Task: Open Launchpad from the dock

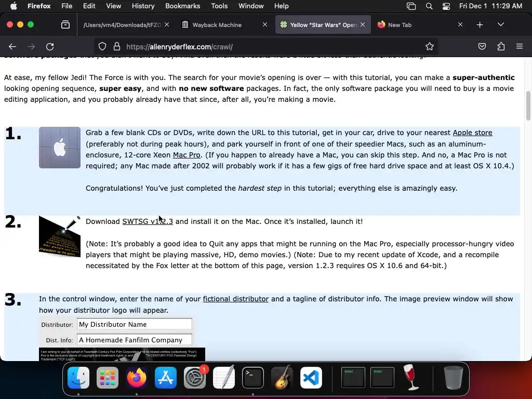Action: point(108,378)
